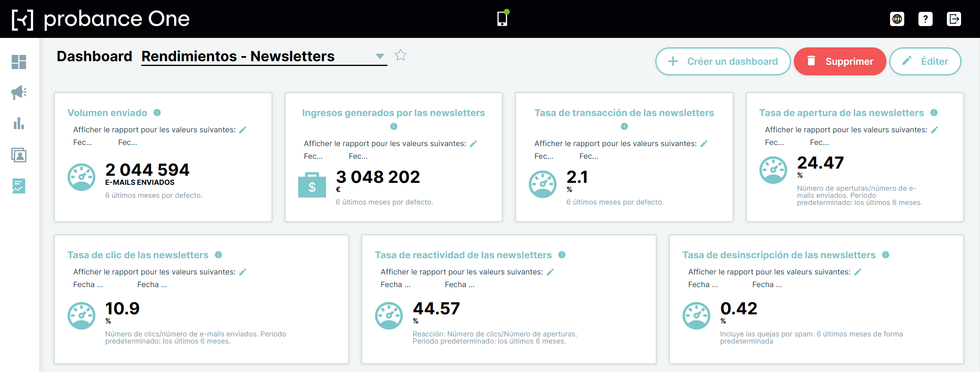Show info for Tasa de reactividad
This screenshot has height=372, width=980.
click(x=562, y=255)
